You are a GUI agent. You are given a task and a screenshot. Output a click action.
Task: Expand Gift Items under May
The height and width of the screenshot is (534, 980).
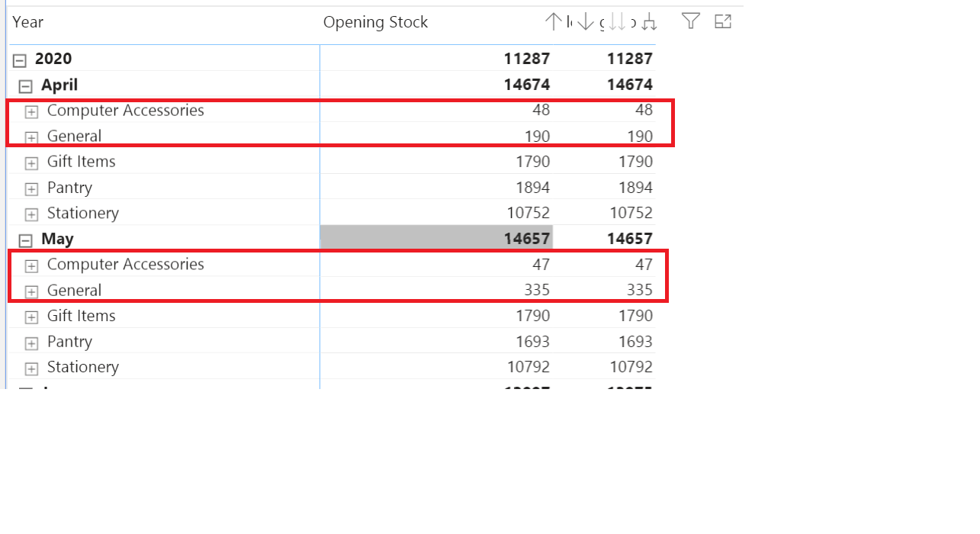[x=31, y=317]
